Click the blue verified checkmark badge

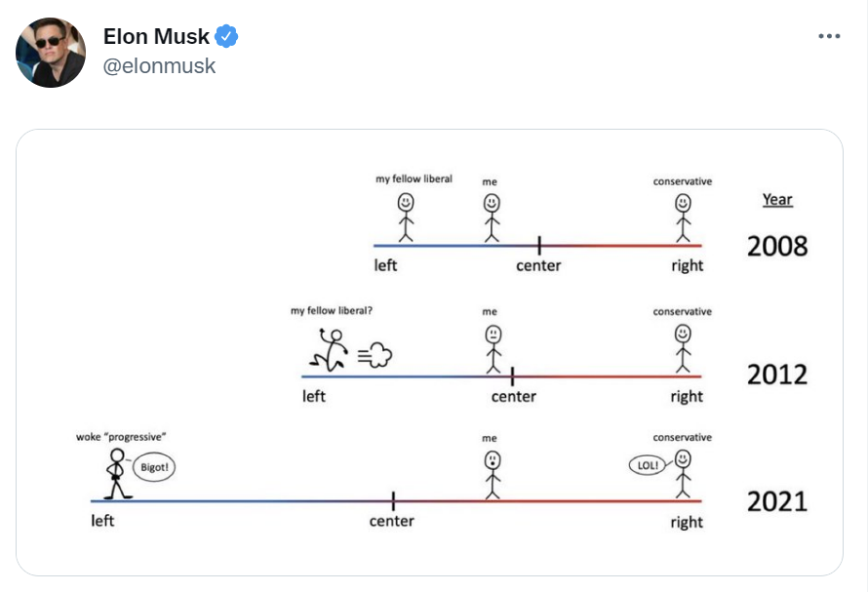(226, 36)
